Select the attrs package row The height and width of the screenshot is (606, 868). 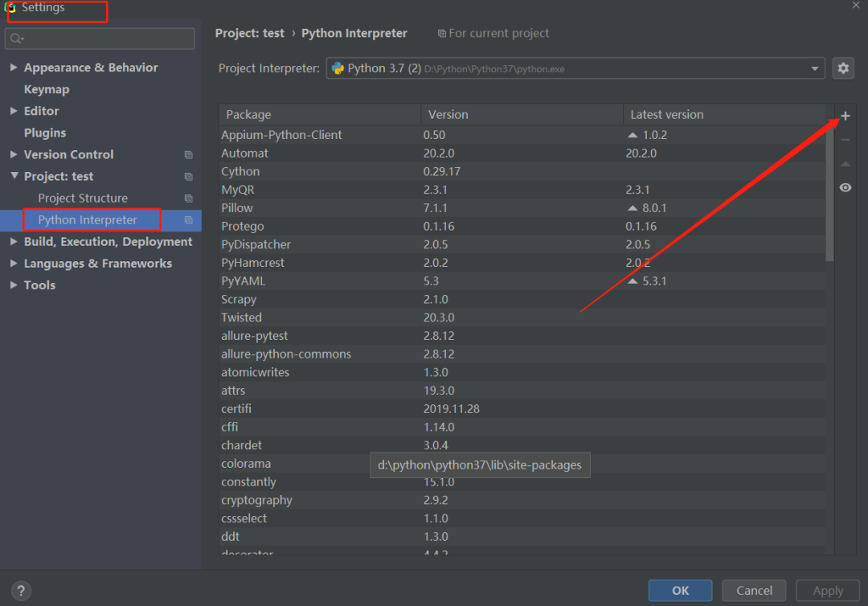[522, 391]
